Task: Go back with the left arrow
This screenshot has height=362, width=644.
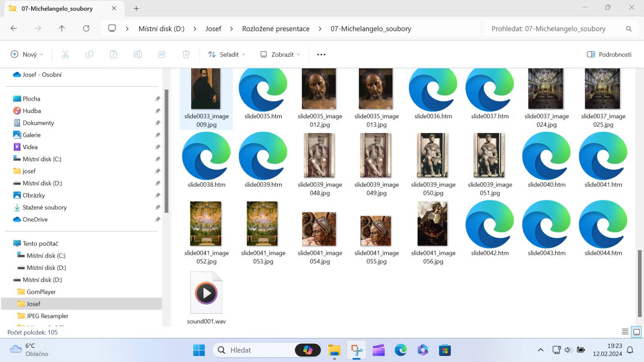Action: pos(14,29)
